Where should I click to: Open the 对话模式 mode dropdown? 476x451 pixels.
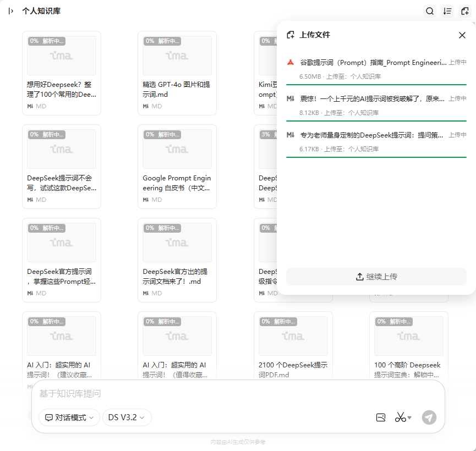tap(69, 417)
